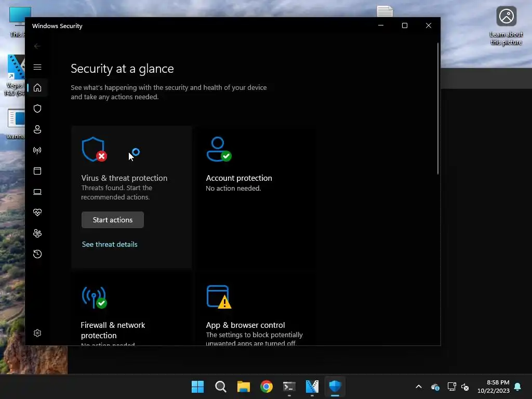Open Device security laptop icon in sidebar

tap(37, 192)
